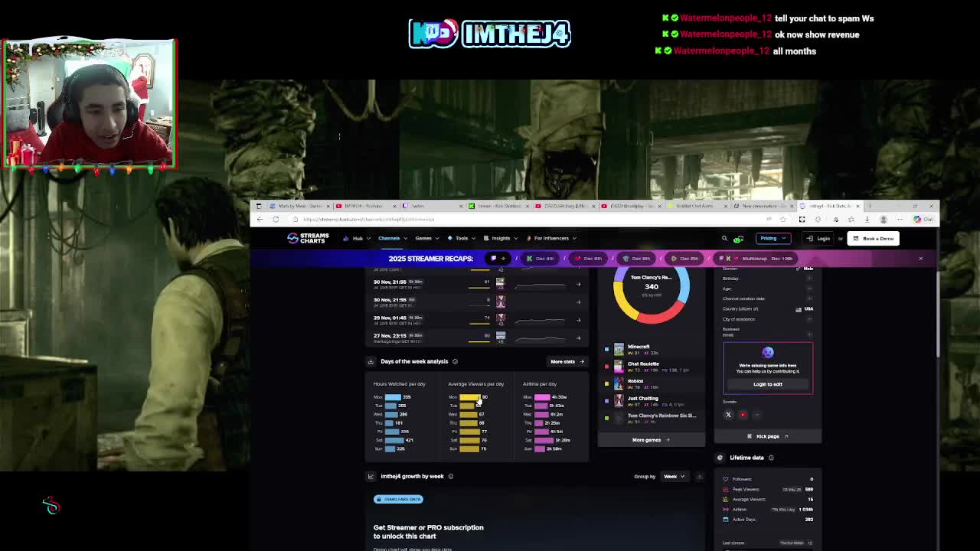Click the More stats link
Image resolution: width=980 pixels, height=551 pixels.
click(x=567, y=361)
